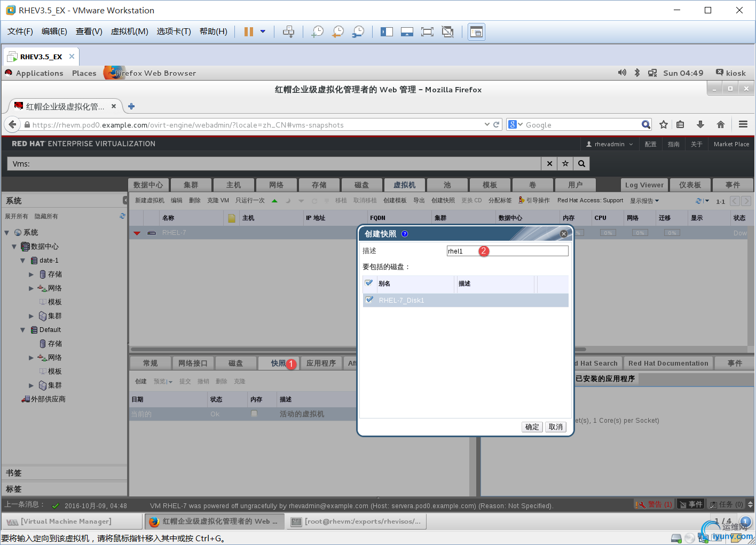
Task: Switch to the 存储 main tab
Action: click(319, 185)
